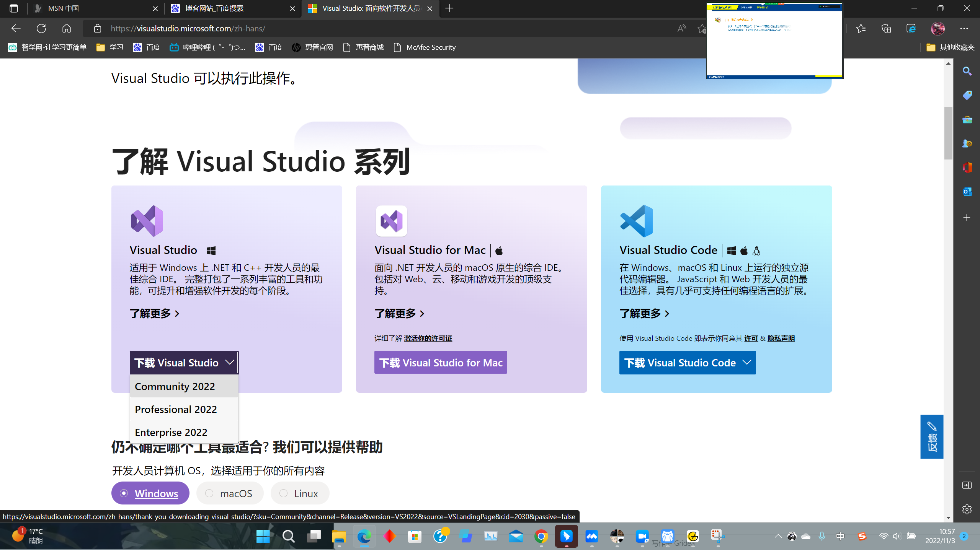This screenshot has width=980, height=550.
Task: Show hidden system tray icons
Action: point(778,536)
